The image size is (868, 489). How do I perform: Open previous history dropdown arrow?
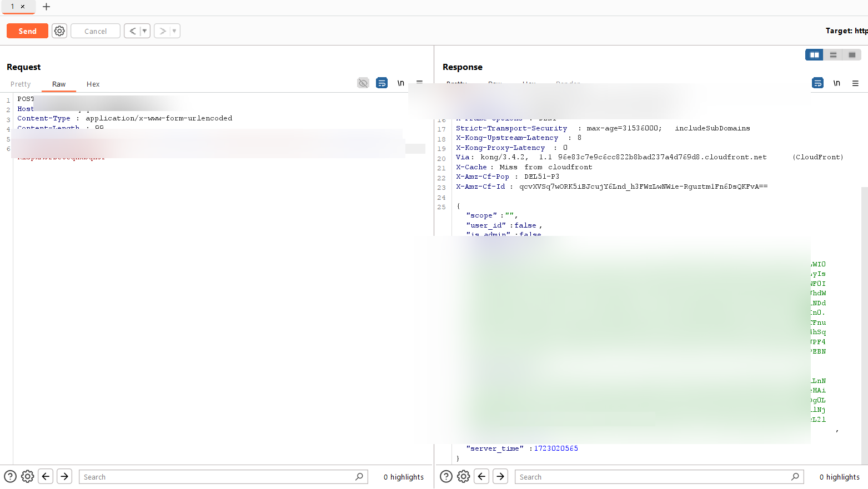coord(145,31)
